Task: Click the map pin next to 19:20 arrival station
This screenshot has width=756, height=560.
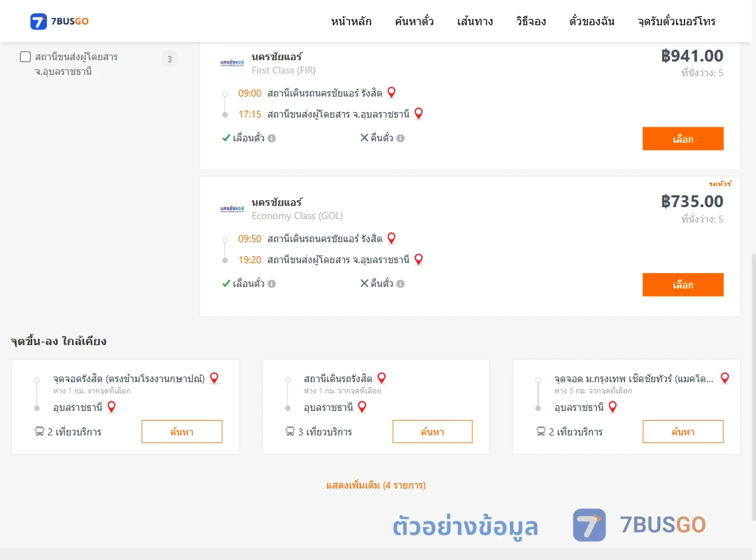Action: tap(419, 260)
